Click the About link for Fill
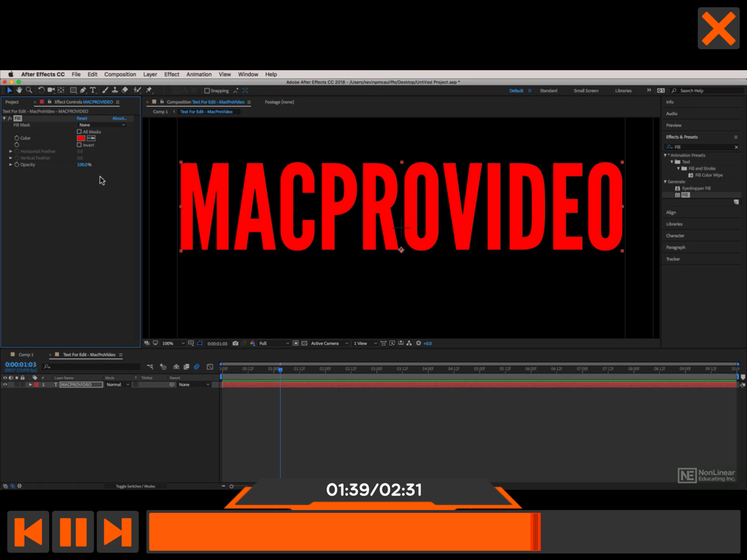Viewport: 747px width, 560px height. click(119, 118)
